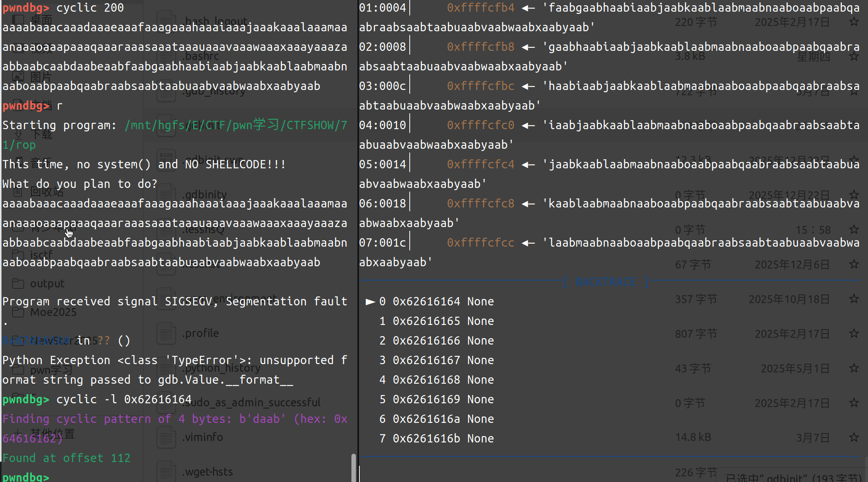Star the 67 字节 file dated 2025年12月6日
868x482 pixels.
coord(854,264)
